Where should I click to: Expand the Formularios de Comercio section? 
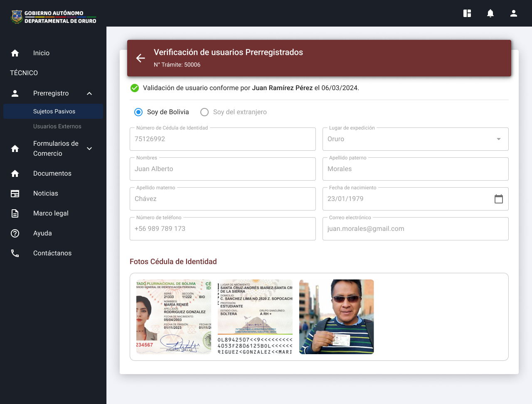click(x=89, y=149)
